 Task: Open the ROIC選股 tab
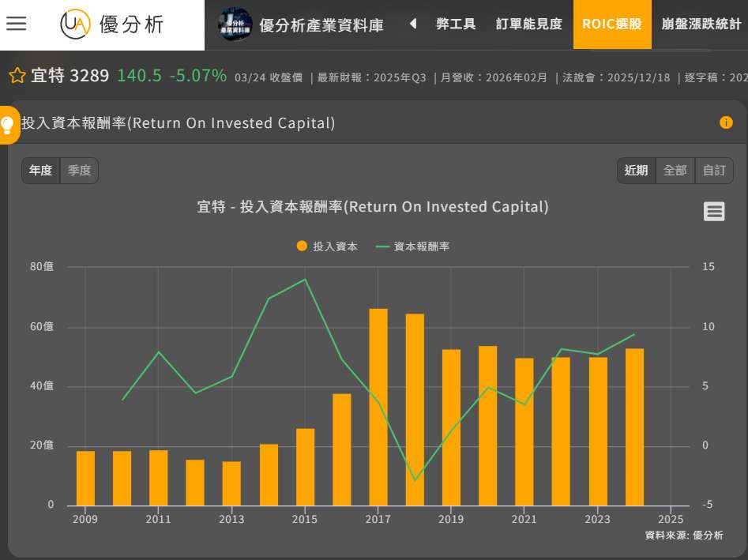click(612, 24)
